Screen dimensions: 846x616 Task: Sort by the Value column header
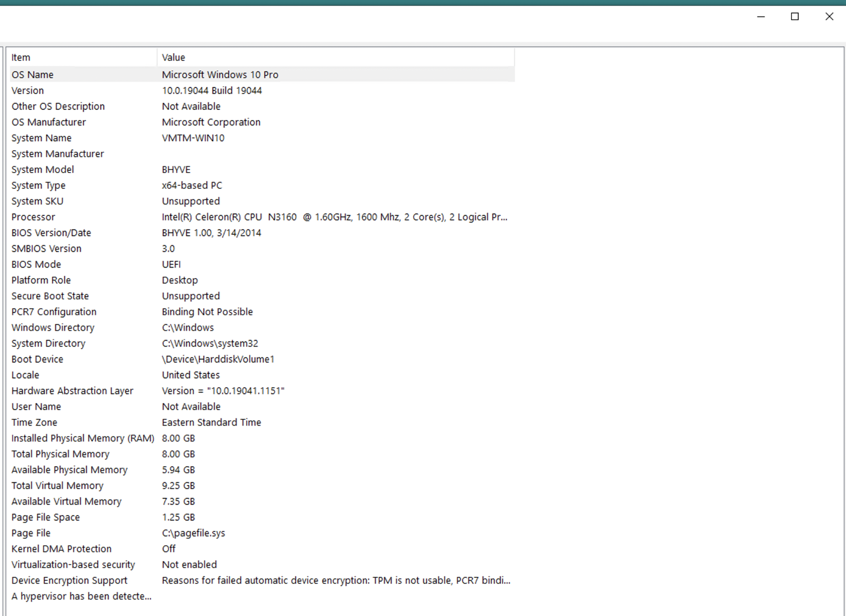point(336,58)
